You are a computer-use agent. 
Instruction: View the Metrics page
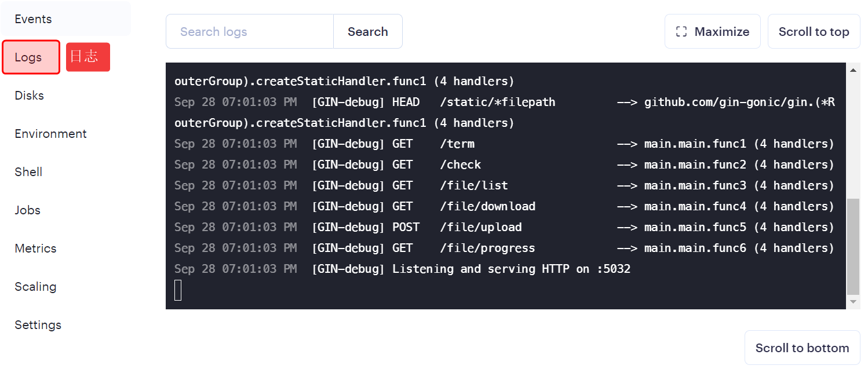(x=35, y=249)
